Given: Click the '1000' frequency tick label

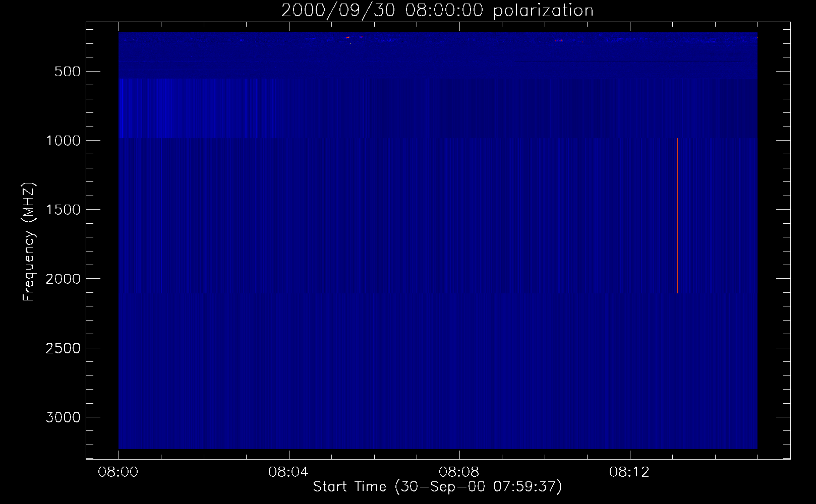Looking at the screenshot, I should click(x=63, y=141).
